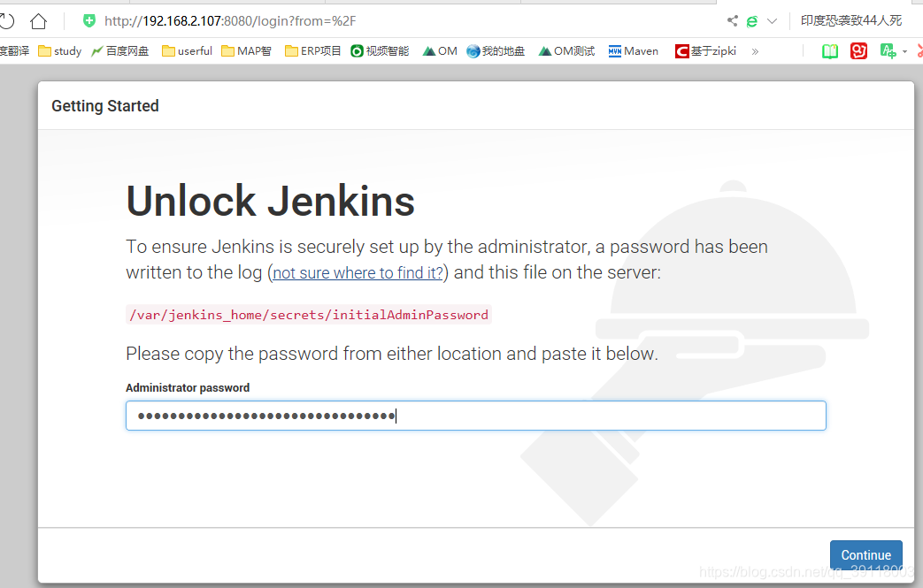This screenshot has width=923, height=588.
Task: Open the 我的地盘 bookmark
Action: tap(496, 51)
